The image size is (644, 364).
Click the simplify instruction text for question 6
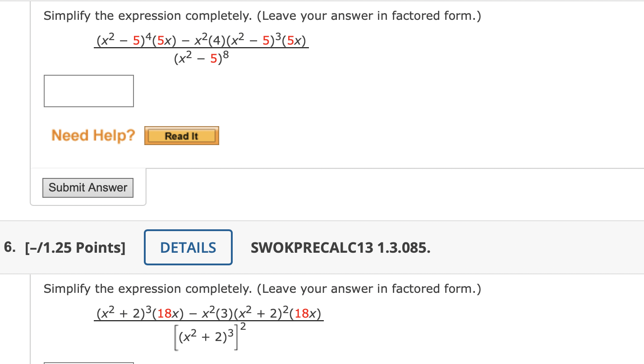point(262,289)
